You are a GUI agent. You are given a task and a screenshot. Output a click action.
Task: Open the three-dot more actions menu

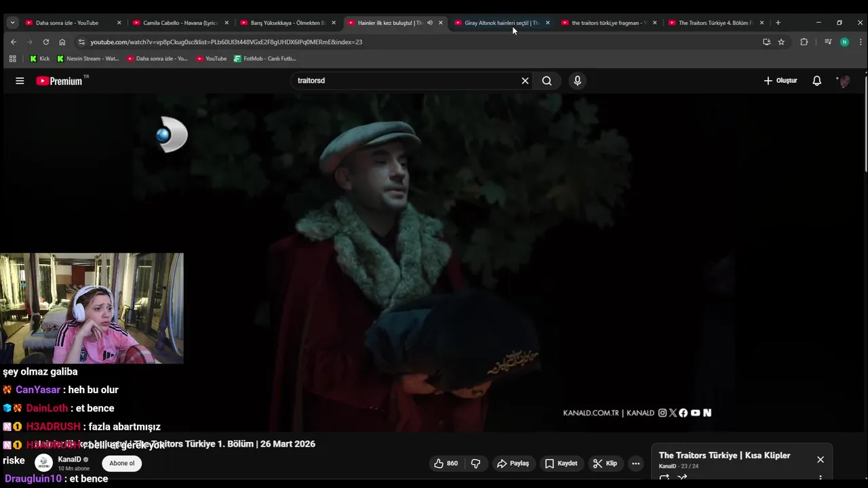[635, 464]
